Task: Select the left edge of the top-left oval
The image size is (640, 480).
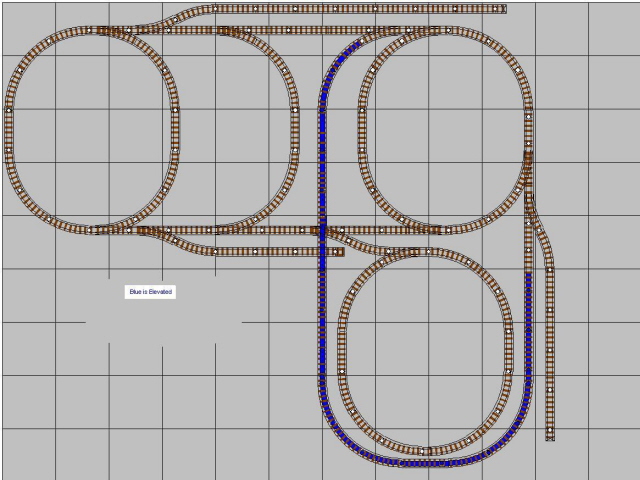Action: pos(9,130)
